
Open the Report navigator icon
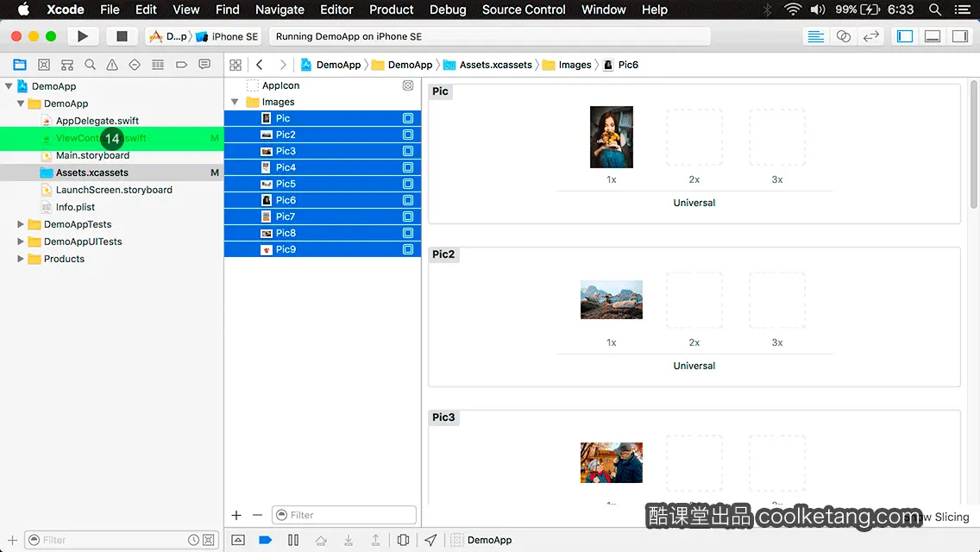point(204,65)
